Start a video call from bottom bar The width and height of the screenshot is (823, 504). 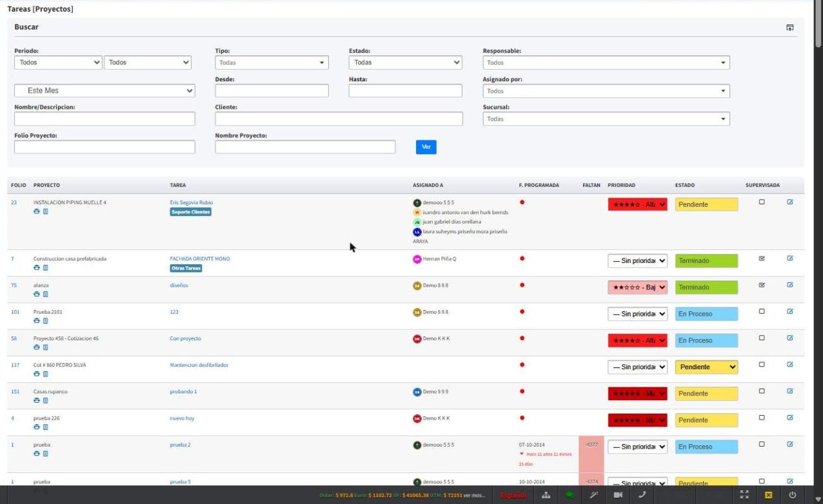point(618,495)
